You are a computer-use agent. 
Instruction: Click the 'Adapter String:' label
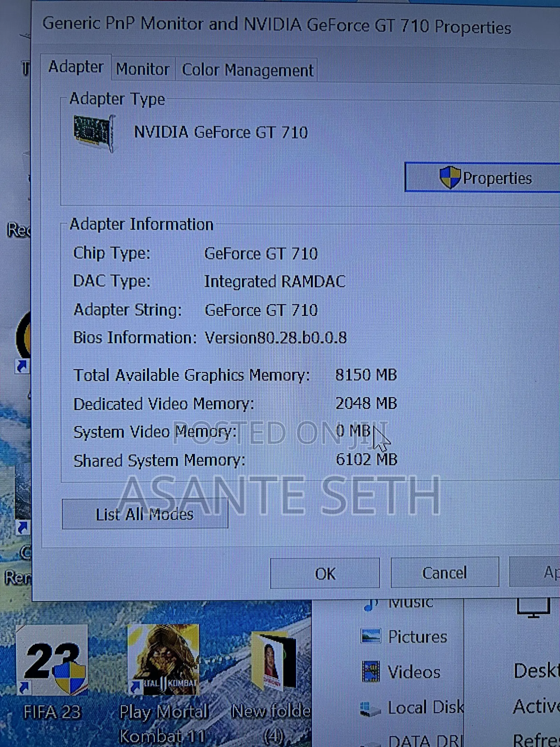click(x=128, y=310)
